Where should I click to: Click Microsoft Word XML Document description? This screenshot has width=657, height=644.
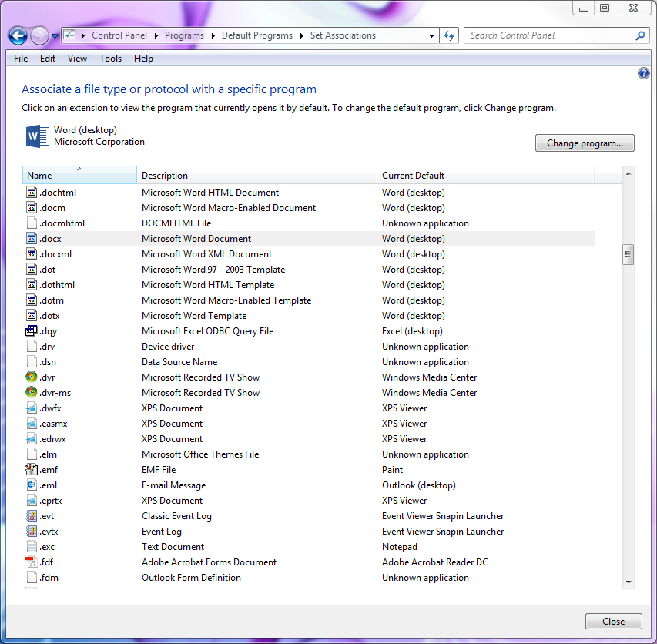coord(207,254)
